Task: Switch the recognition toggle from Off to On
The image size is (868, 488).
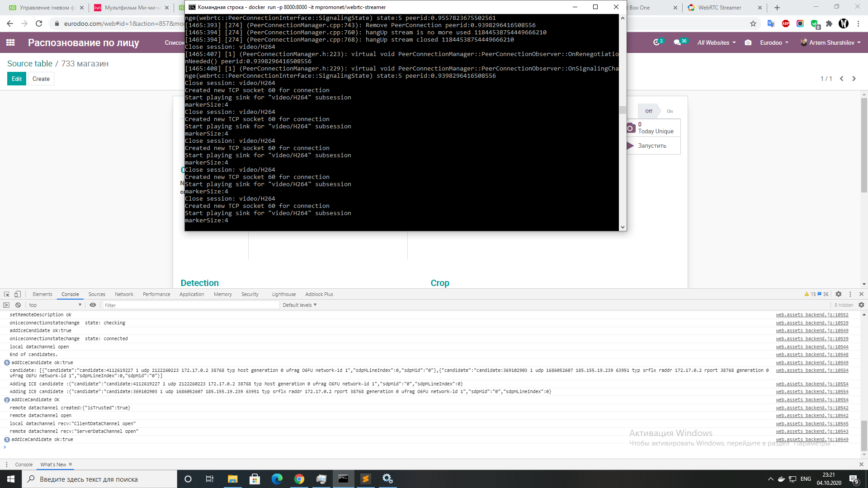Action: click(x=670, y=111)
